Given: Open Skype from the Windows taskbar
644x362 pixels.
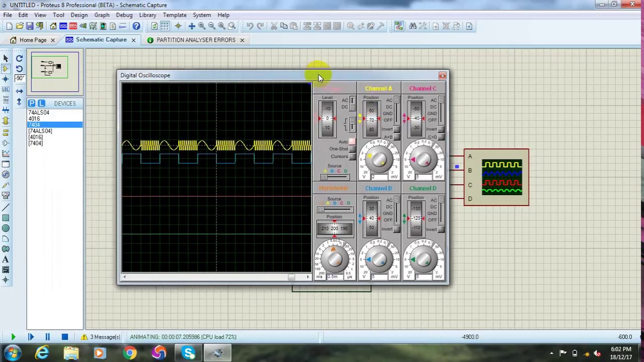Looking at the screenshot, I should [x=189, y=353].
